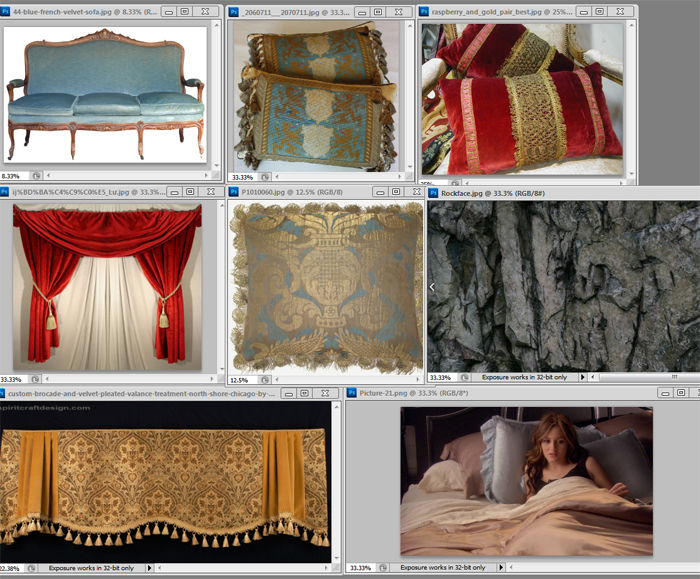The image size is (700, 579).
Task: Click the scroll-right arrow in _2060711__2070711.jpg window
Action: click(400, 177)
